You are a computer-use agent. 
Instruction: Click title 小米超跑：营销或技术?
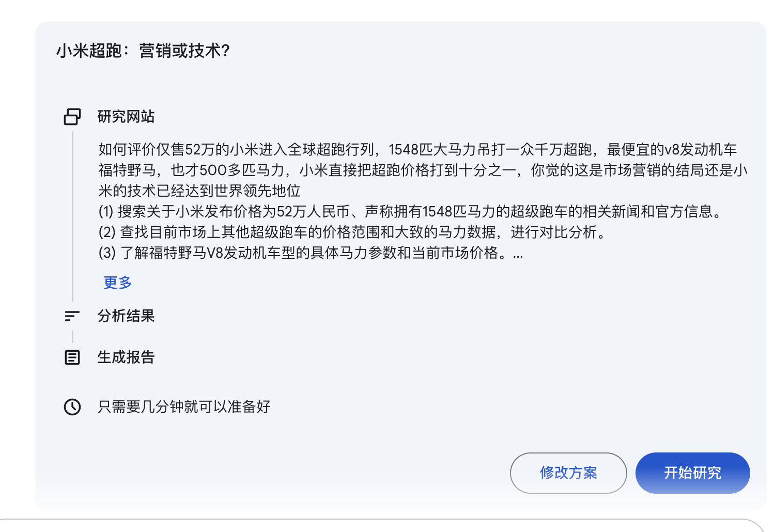pyautogui.click(x=143, y=51)
